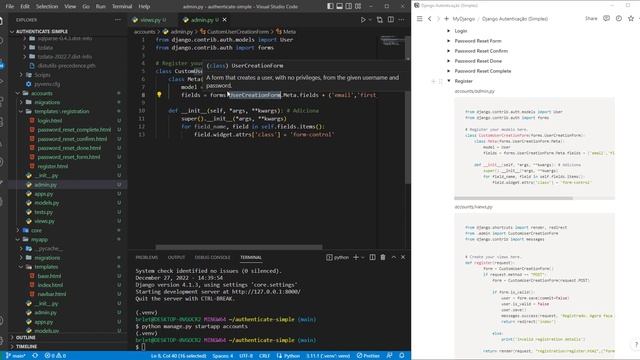Switch to DEBUG CONSOLE panel tab
640x360 pixels.
pyautogui.click(x=212, y=257)
